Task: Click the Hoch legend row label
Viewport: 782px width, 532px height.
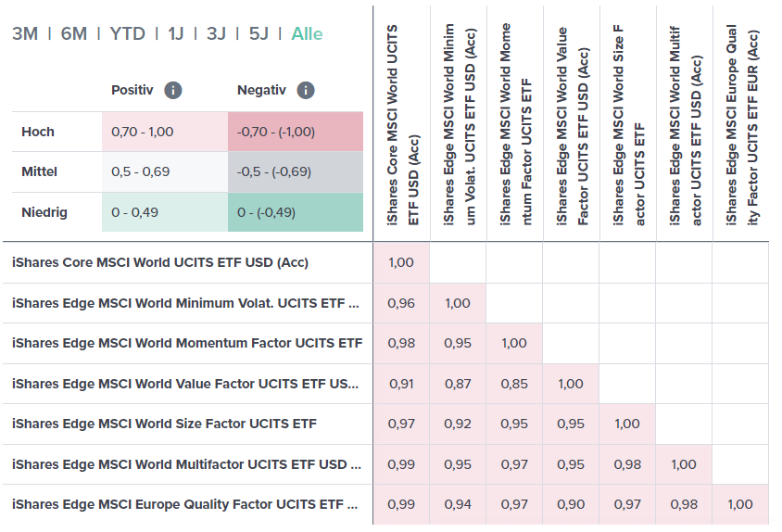Action: [x=38, y=132]
